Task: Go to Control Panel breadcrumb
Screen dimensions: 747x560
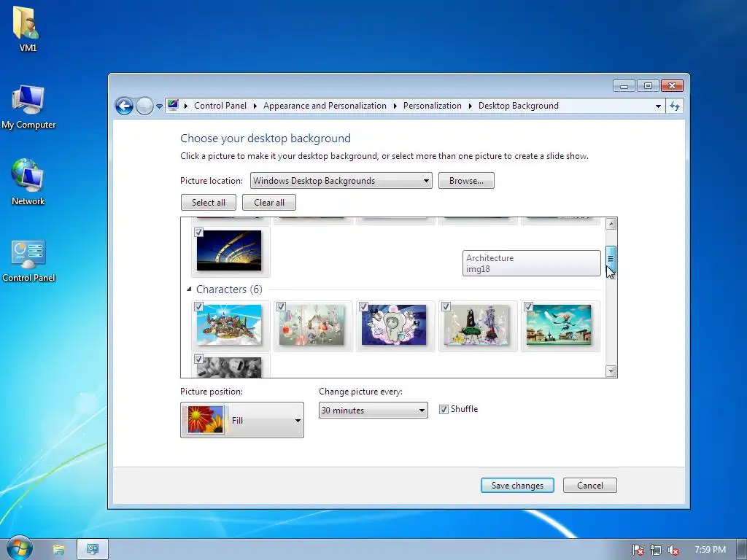Action: click(x=220, y=106)
